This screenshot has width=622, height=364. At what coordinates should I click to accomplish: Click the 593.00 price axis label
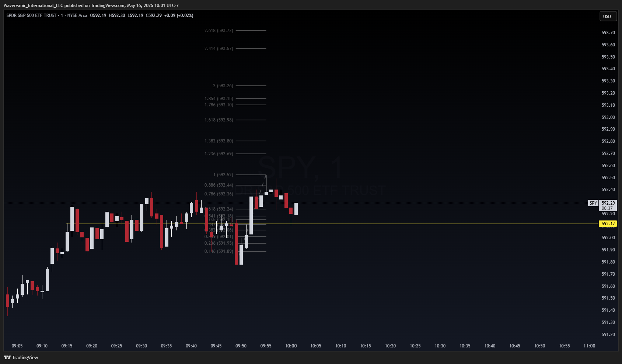608,117
